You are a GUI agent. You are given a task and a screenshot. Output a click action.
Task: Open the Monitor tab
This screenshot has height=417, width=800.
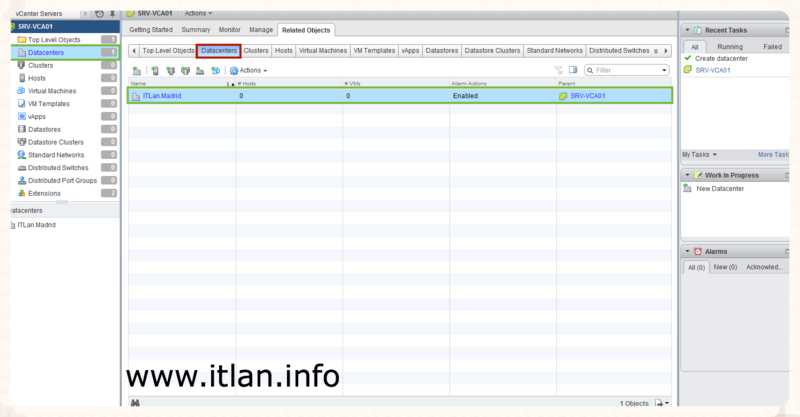click(229, 30)
